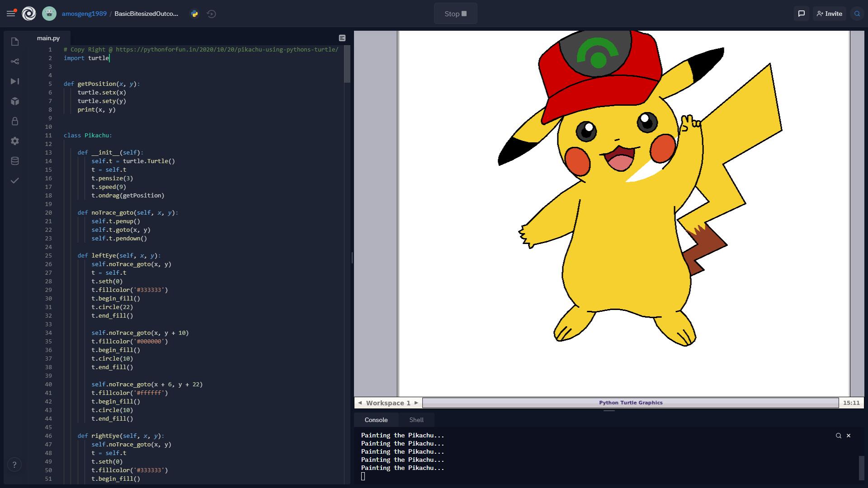
Task: Go to next workspace arrow
Action: (416, 403)
